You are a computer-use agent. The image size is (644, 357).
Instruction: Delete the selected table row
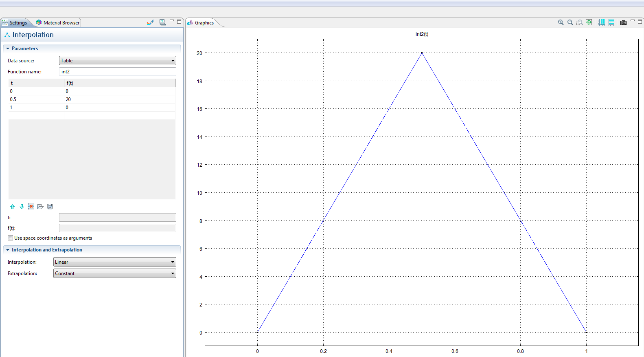click(x=31, y=207)
